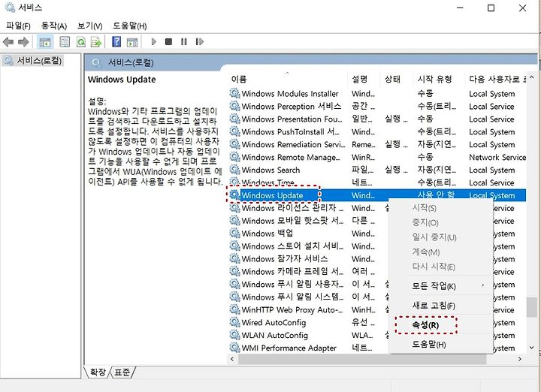541x392 pixels.
Task: Open the 보기(V) menu
Action: 89,26
